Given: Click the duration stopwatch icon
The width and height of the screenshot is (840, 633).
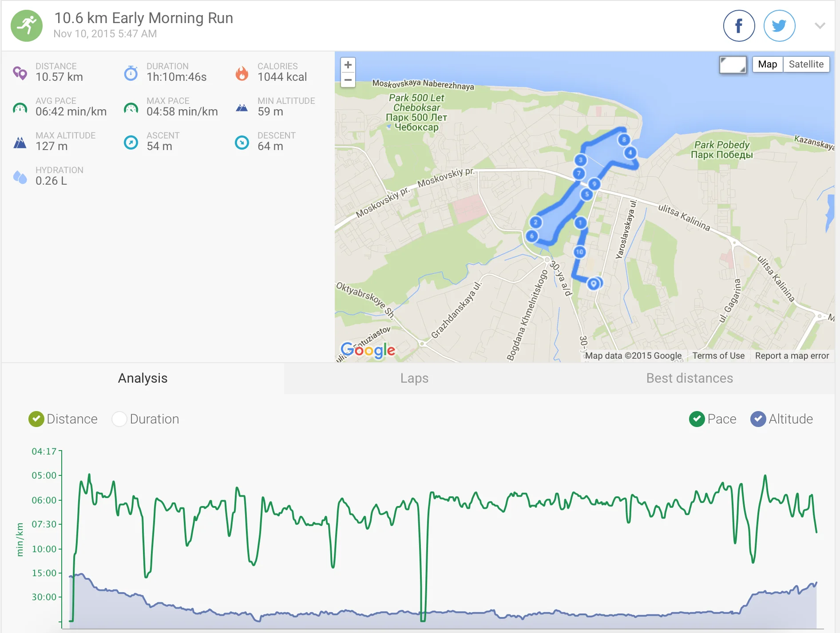Looking at the screenshot, I should 131,73.
